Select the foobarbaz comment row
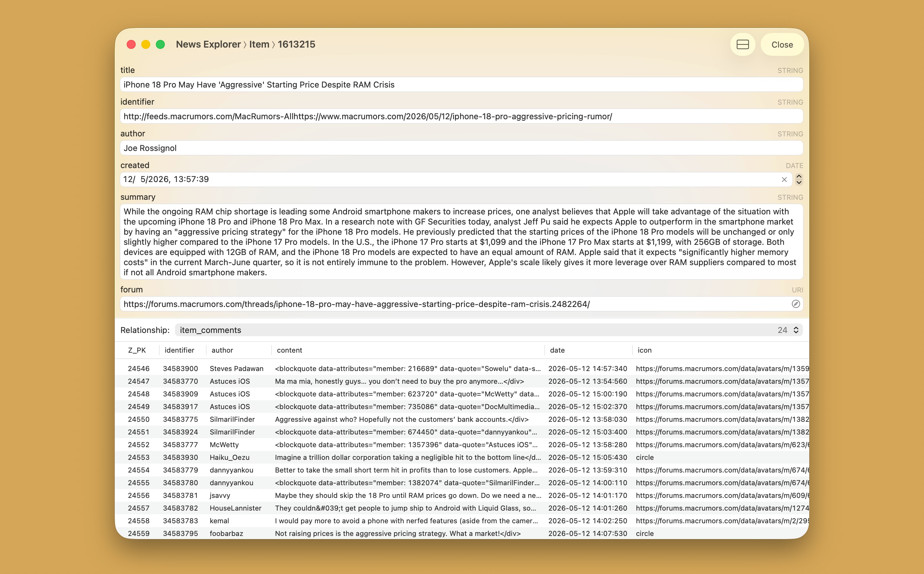The width and height of the screenshot is (924, 574). coord(462,533)
